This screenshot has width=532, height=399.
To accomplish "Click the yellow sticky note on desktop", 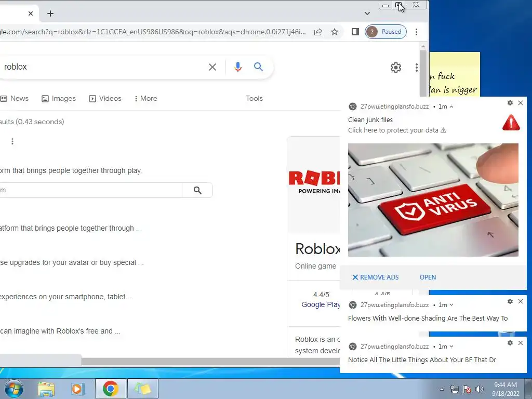I will 455,74.
